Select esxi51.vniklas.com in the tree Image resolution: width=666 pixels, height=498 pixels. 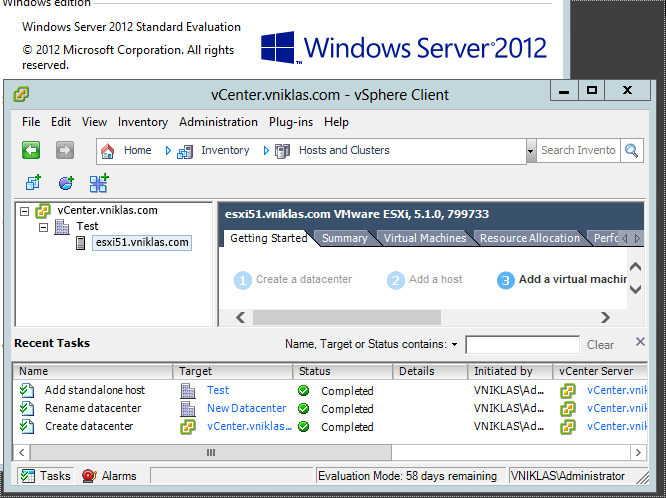[x=142, y=243]
